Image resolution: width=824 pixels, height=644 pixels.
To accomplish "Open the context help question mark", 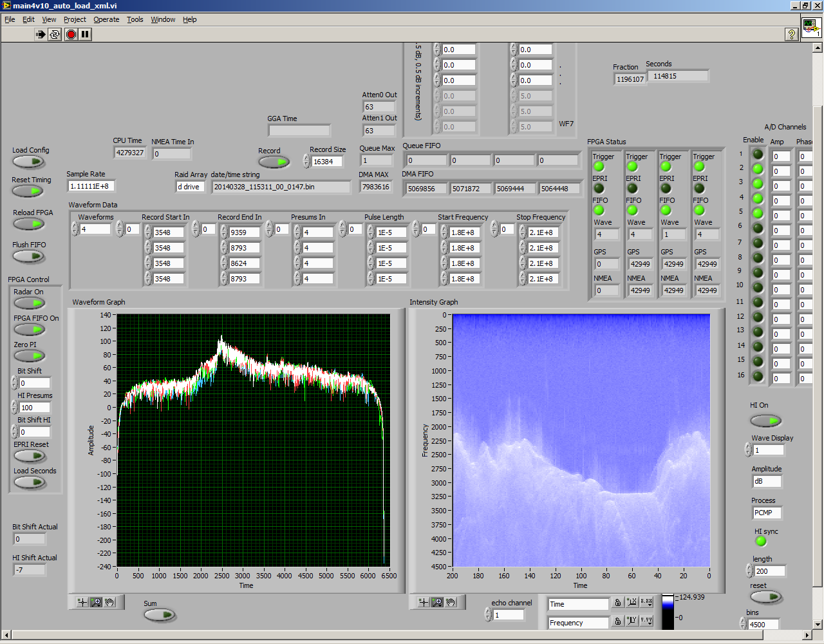I will pyautogui.click(x=791, y=34).
